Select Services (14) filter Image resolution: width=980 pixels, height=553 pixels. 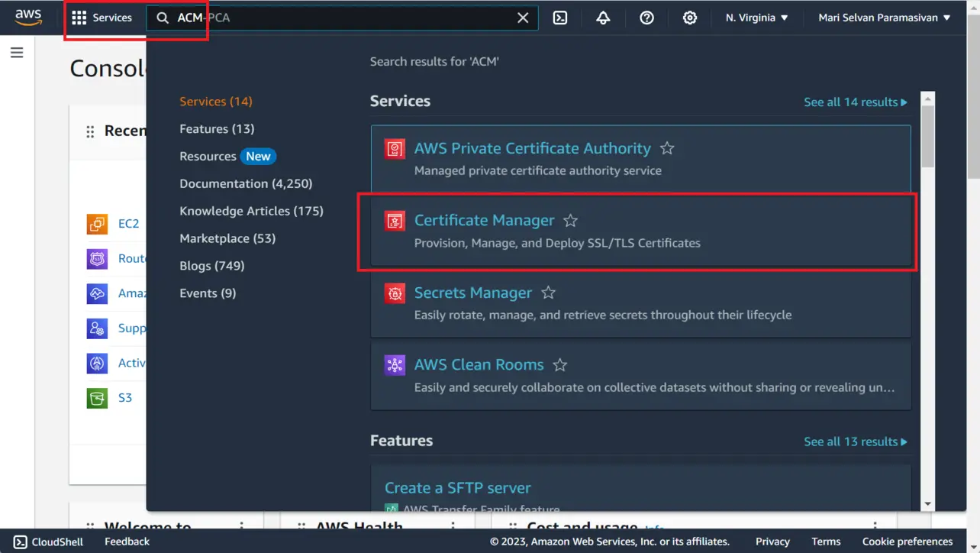click(x=216, y=102)
